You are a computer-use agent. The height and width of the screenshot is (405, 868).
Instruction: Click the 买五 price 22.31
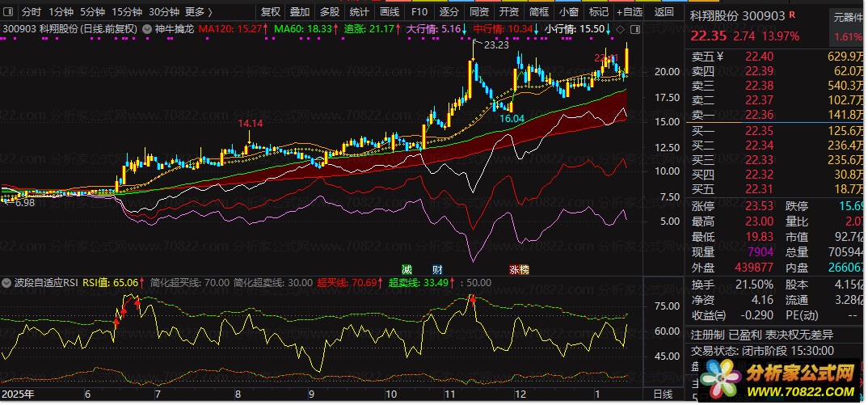click(x=760, y=189)
